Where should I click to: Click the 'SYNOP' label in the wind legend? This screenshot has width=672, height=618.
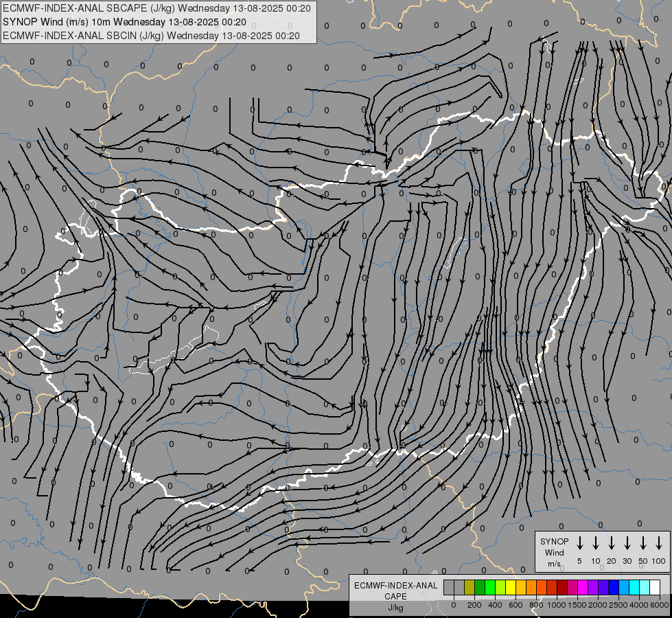[x=554, y=542]
